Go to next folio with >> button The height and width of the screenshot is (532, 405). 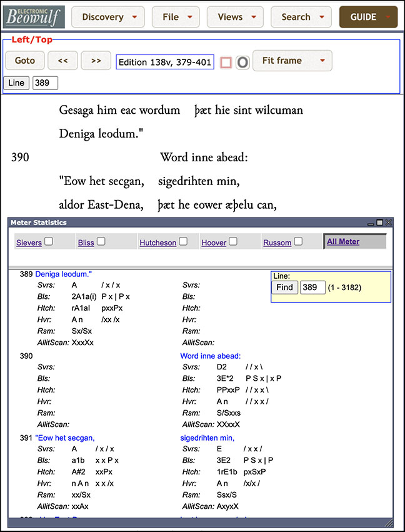96,61
